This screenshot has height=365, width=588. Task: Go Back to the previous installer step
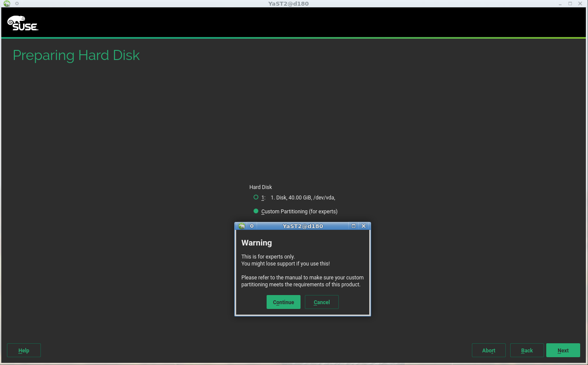(x=527, y=350)
